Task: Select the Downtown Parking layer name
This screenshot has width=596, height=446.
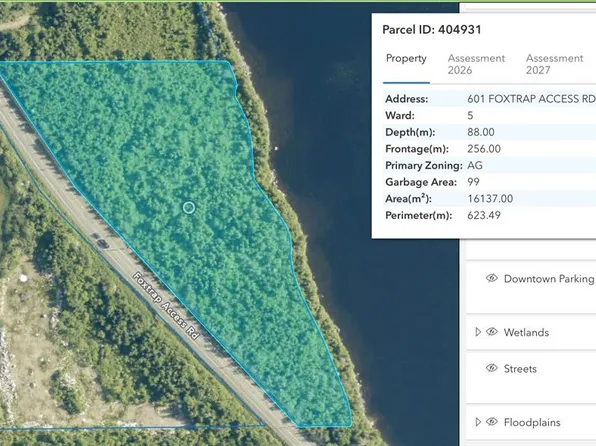Action: click(x=549, y=279)
